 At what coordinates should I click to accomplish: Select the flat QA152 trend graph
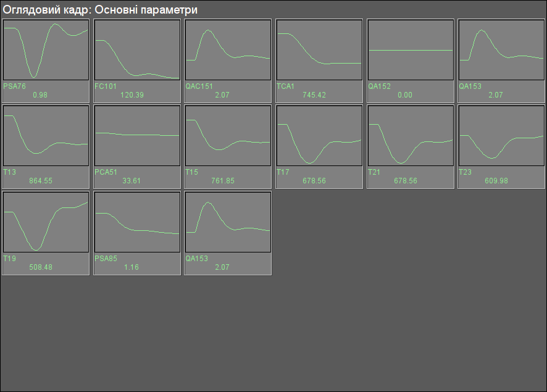point(411,50)
